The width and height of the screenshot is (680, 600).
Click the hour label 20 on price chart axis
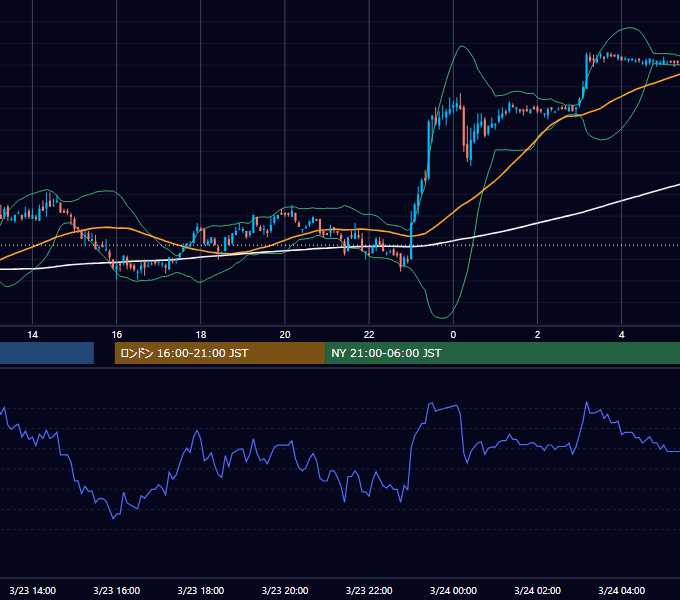click(285, 335)
